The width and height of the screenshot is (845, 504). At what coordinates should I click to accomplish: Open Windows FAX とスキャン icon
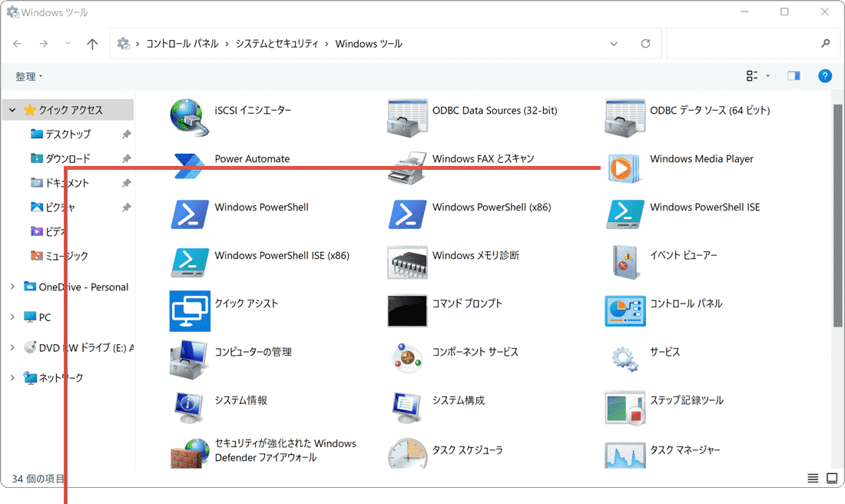click(407, 167)
